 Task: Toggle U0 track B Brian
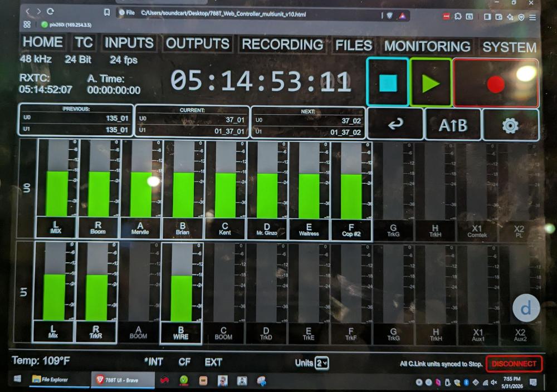point(182,229)
